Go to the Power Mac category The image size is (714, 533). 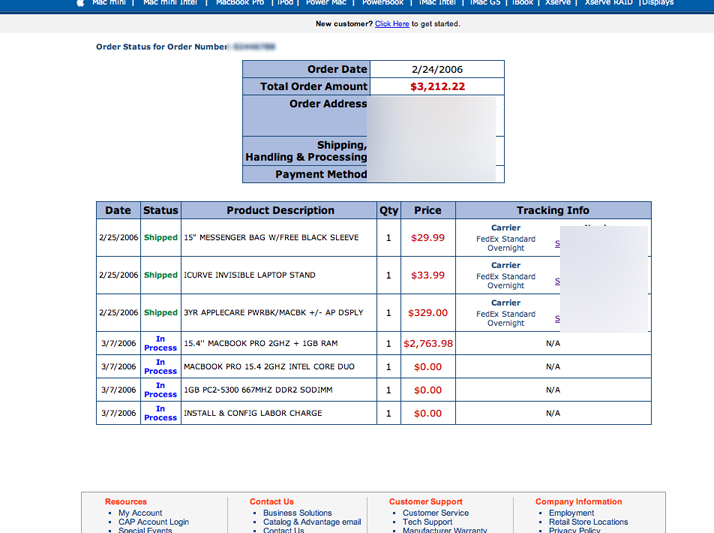pos(326,3)
